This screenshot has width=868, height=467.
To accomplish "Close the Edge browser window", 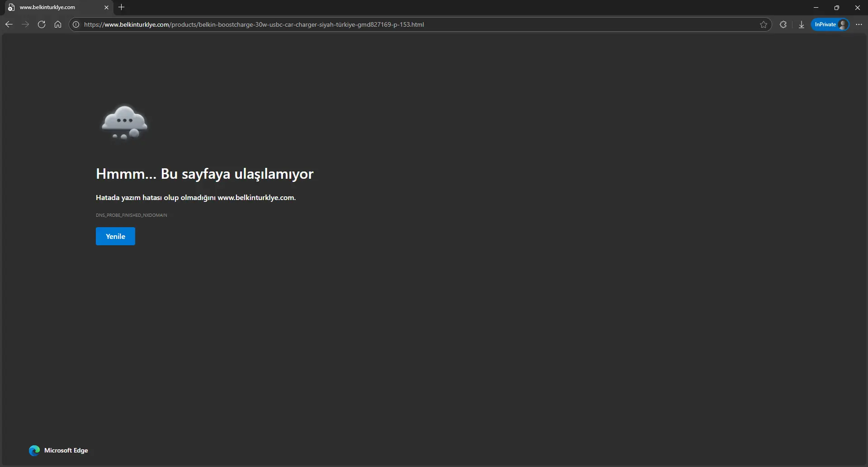I will coord(858,7).
